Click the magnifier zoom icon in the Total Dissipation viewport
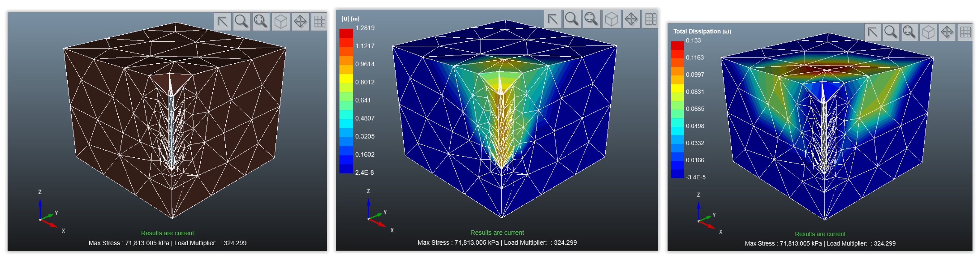This screenshot has width=980, height=260. 891,32
